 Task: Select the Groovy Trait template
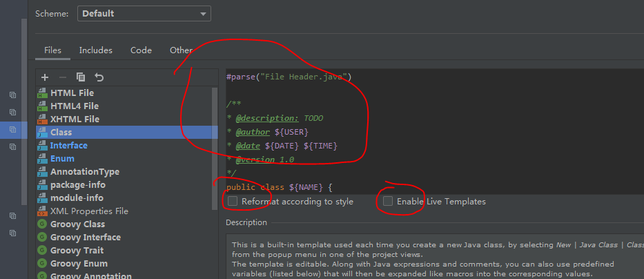click(127, 251)
